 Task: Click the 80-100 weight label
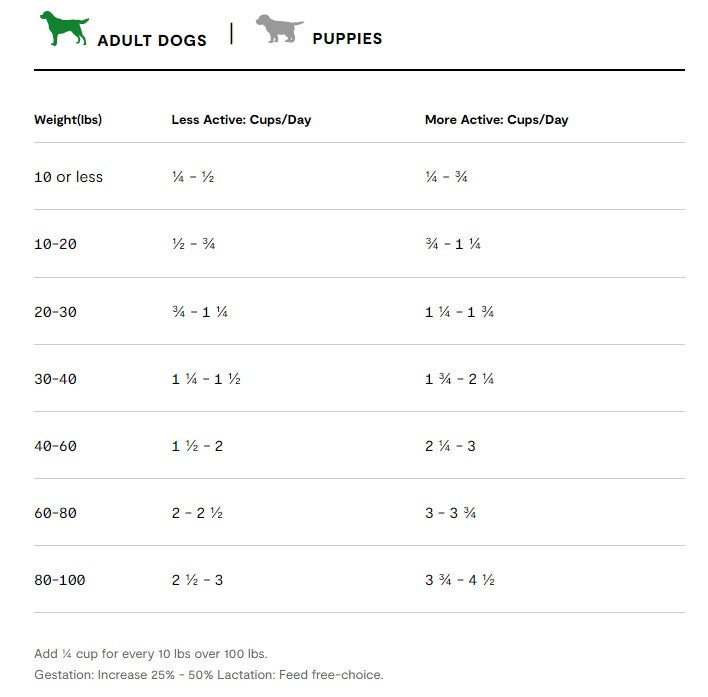point(59,580)
